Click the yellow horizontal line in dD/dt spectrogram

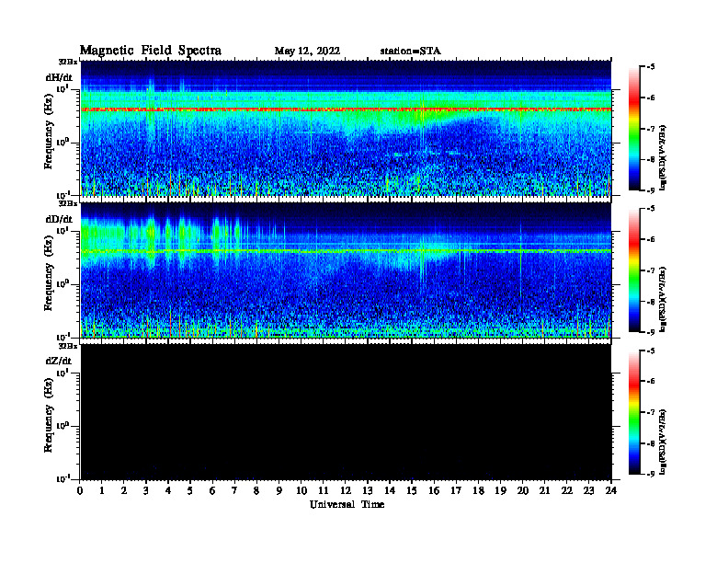point(346,251)
